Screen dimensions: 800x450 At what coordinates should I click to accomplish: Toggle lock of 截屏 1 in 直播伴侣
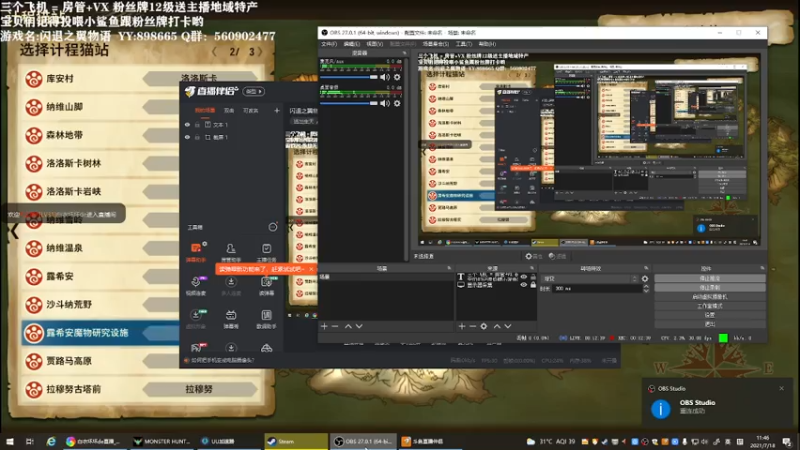(197, 137)
